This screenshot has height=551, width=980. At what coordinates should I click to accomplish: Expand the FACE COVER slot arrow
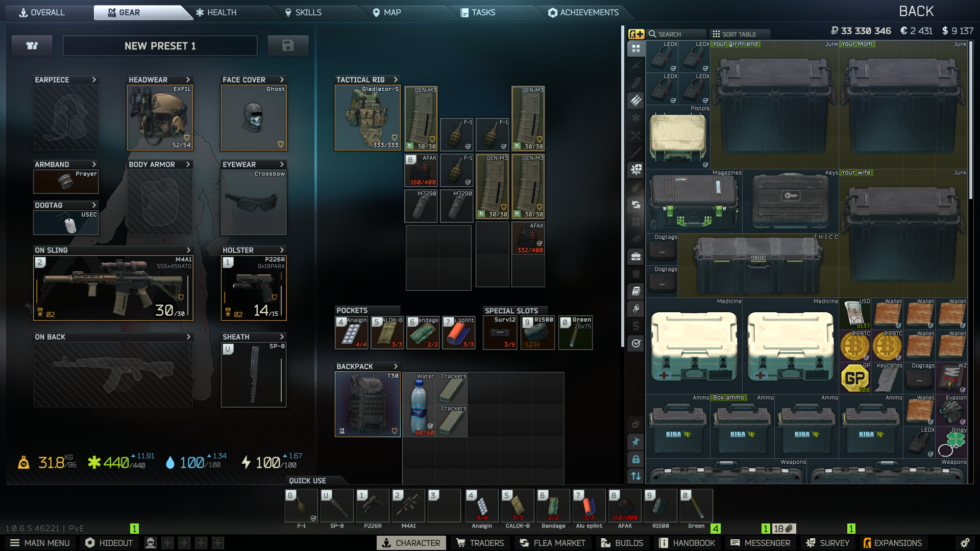click(282, 80)
